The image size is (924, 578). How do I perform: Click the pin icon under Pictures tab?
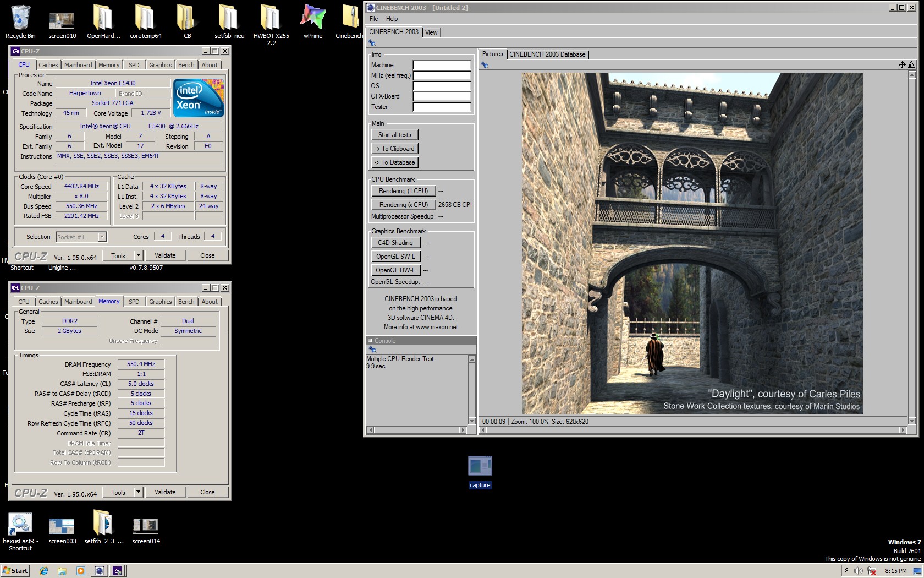tap(484, 65)
